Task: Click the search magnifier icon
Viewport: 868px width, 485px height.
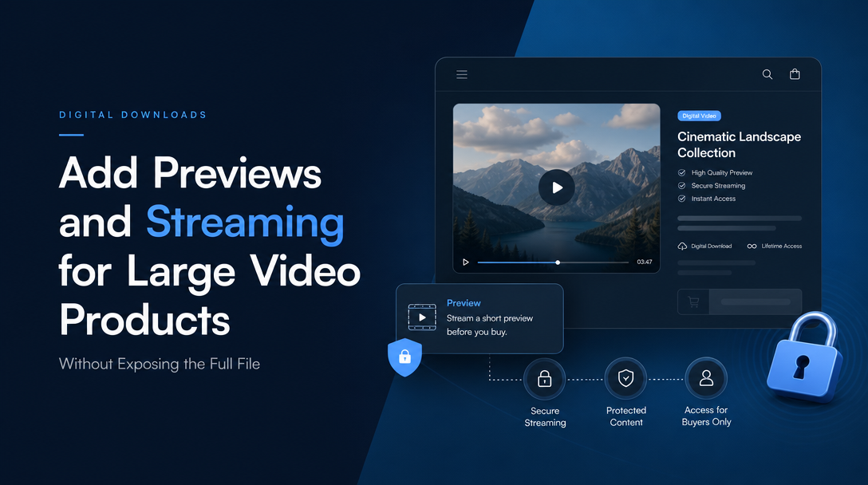Action: tap(767, 74)
